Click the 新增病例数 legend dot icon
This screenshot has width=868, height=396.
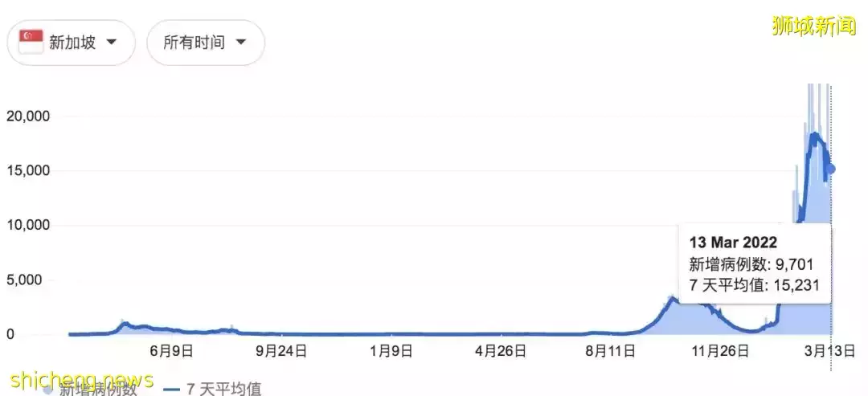pos(47,390)
